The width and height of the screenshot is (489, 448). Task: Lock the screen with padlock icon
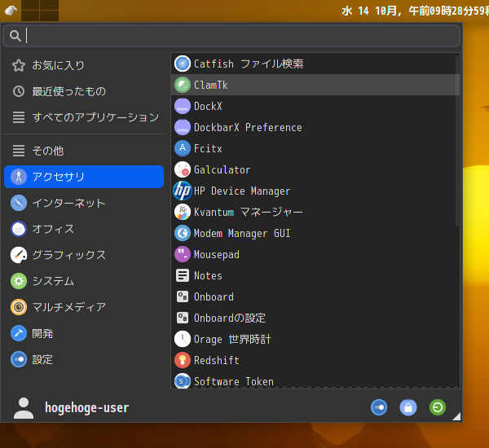pos(408,407)
